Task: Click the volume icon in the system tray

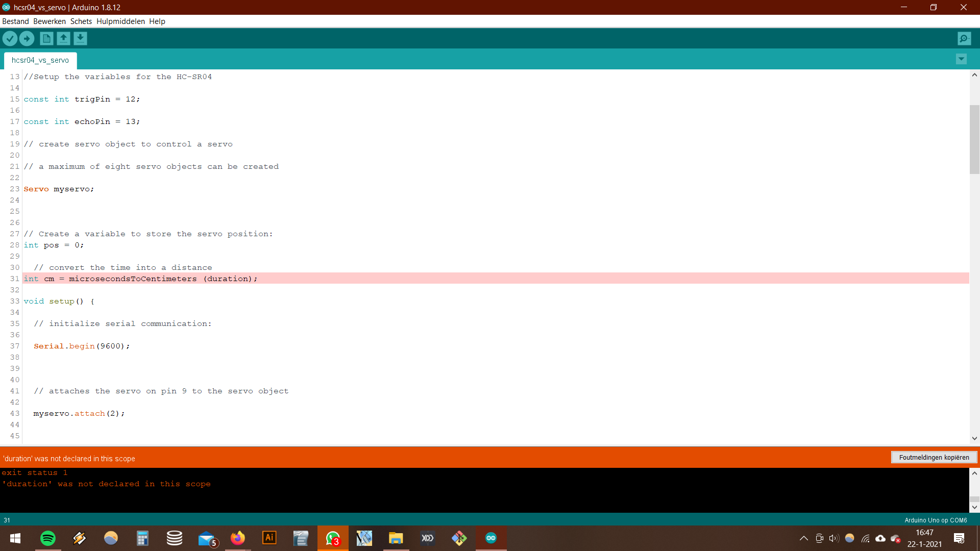Action: (x=834, y=538)
